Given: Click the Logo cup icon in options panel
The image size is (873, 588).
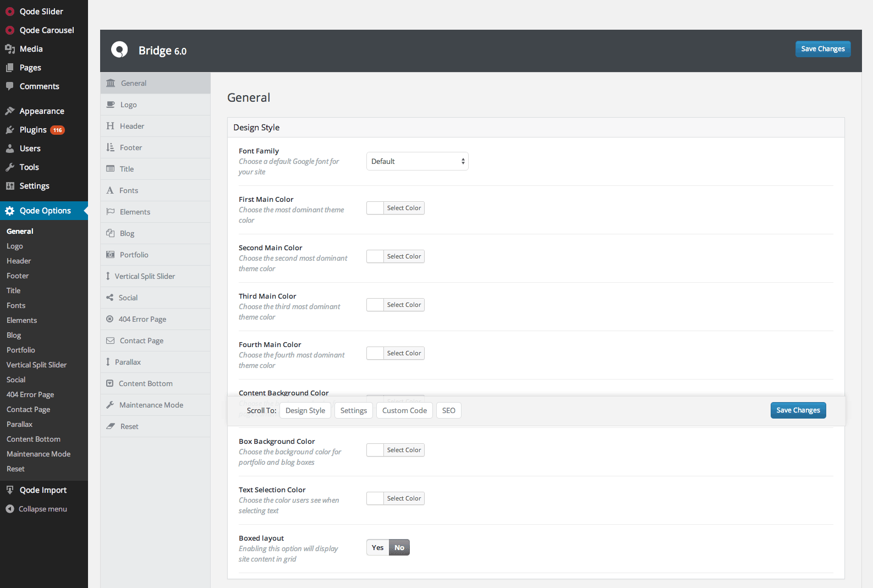Looking at the screenshot, I should tap(111, 105).
